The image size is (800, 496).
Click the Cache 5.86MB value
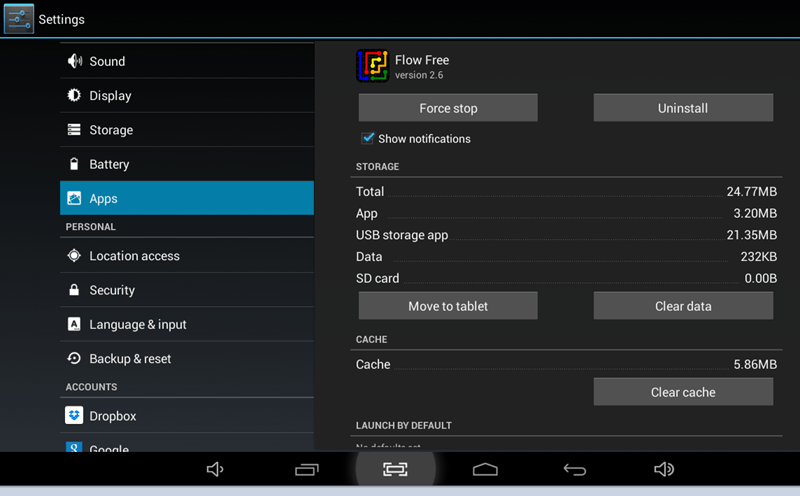pos(755,364)
